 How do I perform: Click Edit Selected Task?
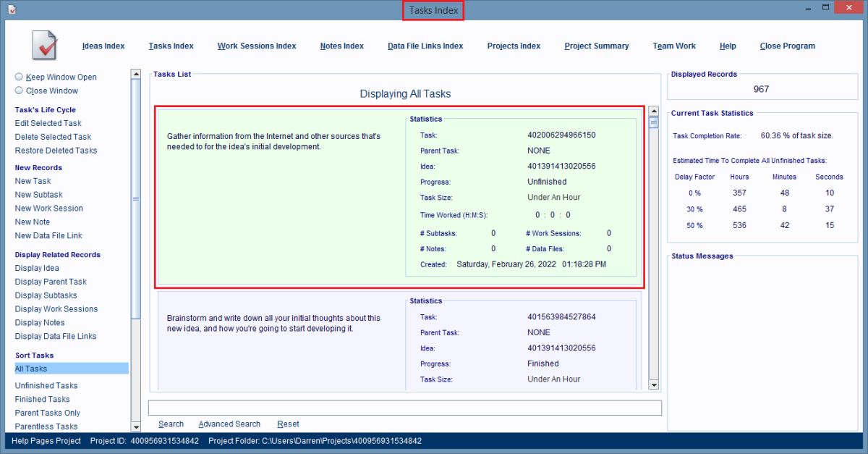pyautogui.click(x=48, y=123)
